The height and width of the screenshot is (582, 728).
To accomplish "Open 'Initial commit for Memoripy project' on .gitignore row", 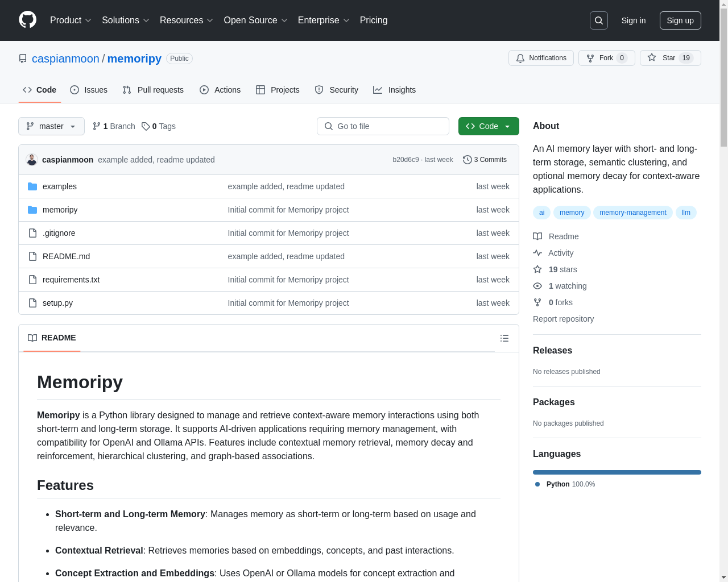I will tap(288, 233).
